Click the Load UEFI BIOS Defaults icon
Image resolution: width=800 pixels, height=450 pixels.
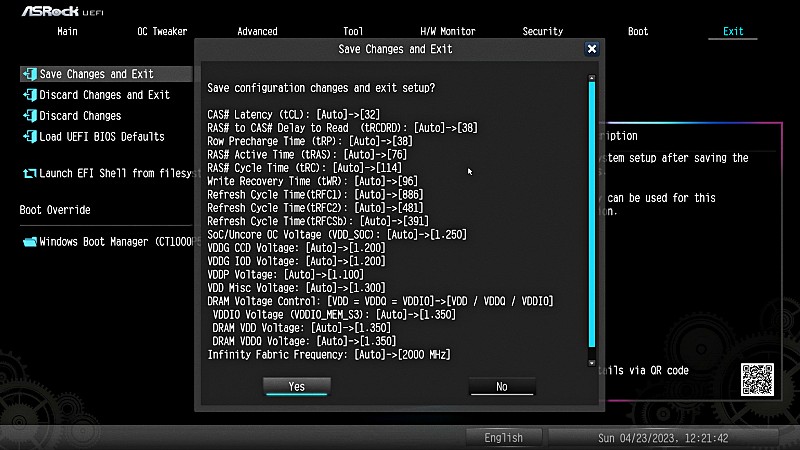pos(29,137)
